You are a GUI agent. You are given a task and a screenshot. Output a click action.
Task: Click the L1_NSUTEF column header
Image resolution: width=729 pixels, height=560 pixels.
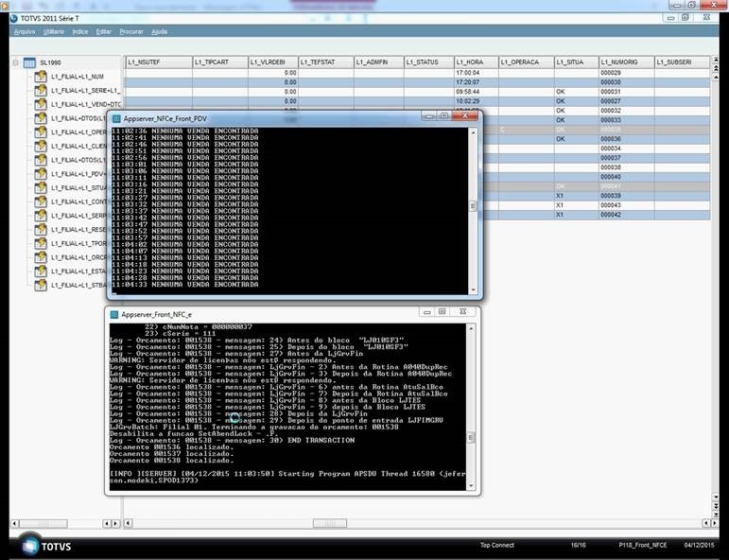159,61
